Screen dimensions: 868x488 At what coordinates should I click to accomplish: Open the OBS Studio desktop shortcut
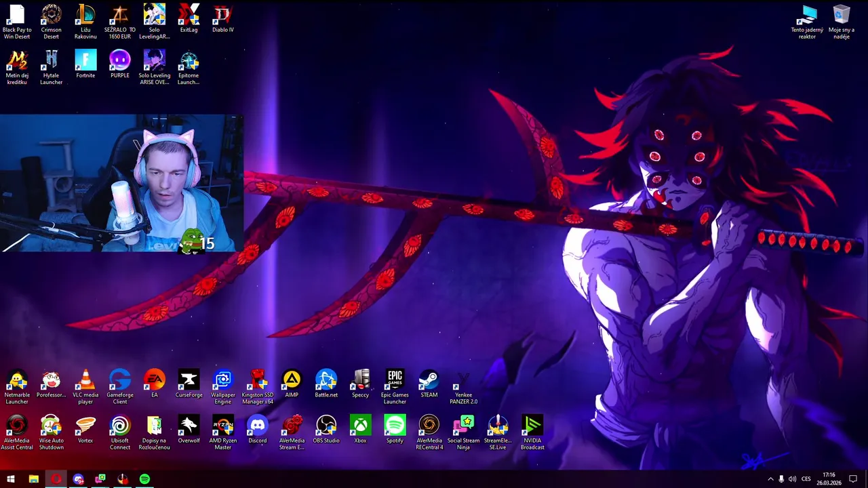[x=326, y=430]
